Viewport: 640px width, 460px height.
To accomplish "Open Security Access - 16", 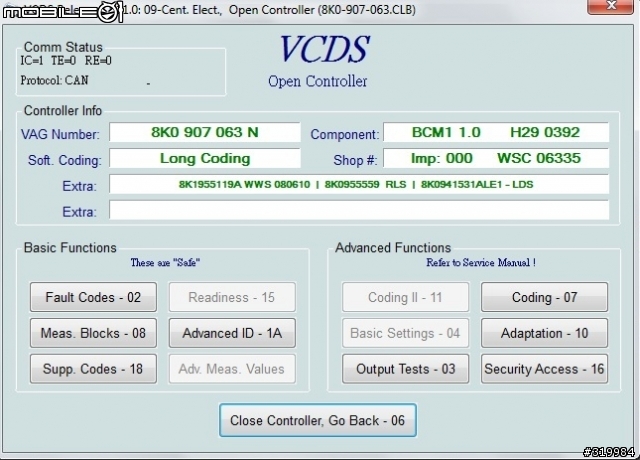I will point(544,369).
